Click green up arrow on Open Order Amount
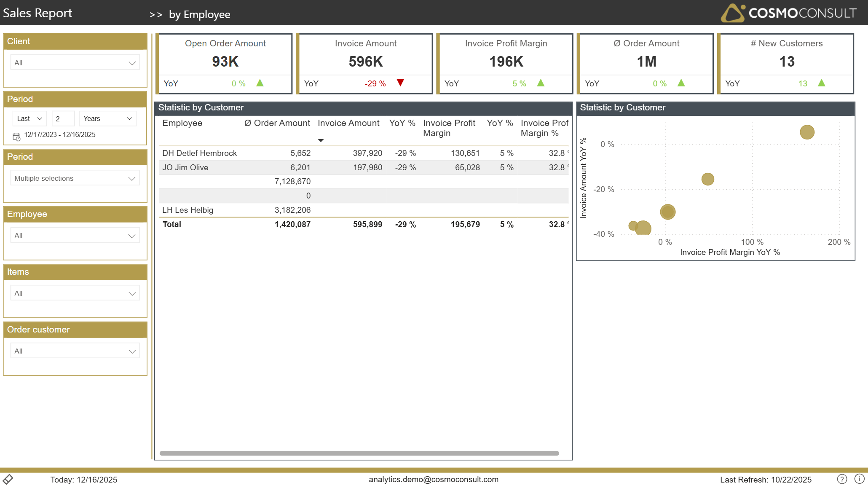The image size is (868, 488). point(260,83)
